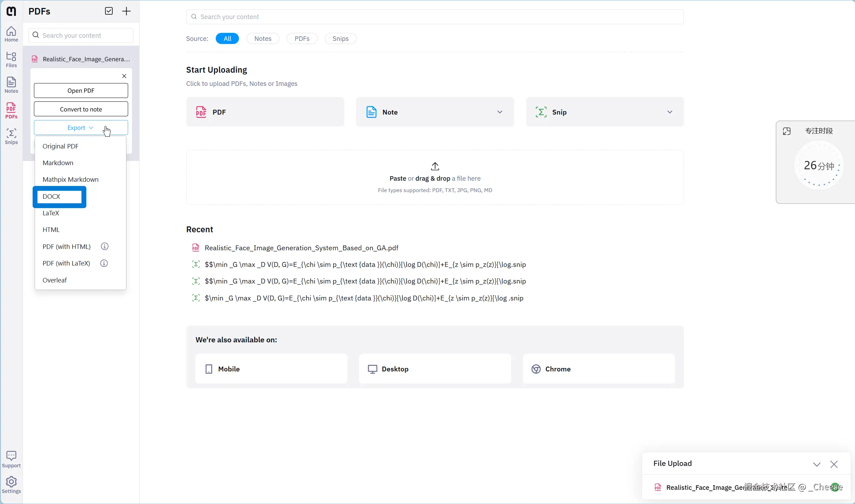
Task: Select the All source filter
Action: pos(227,38)
